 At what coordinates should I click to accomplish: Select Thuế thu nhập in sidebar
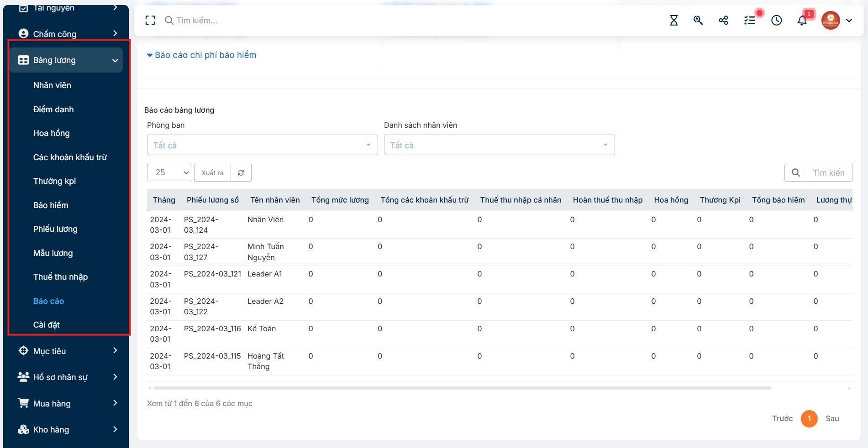pyautogui.click(x=60, y=276)
